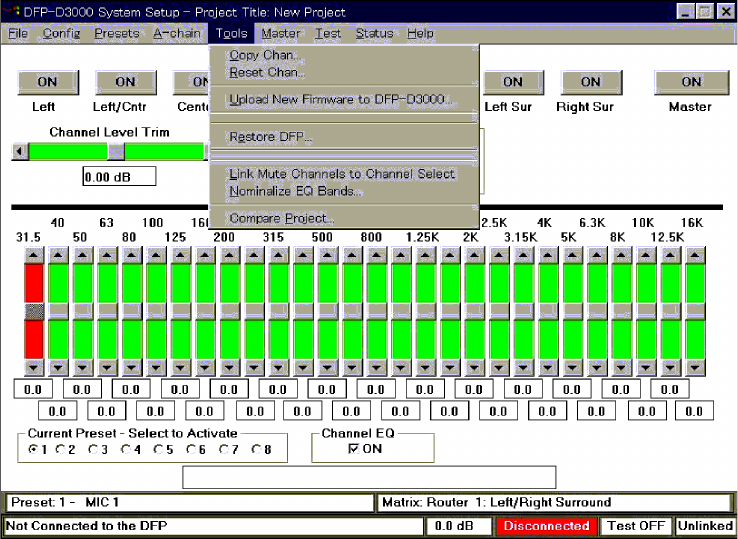738x539 pixels.
Task: Click the red Disconnected status button
Action: click(x=546, y=526)
